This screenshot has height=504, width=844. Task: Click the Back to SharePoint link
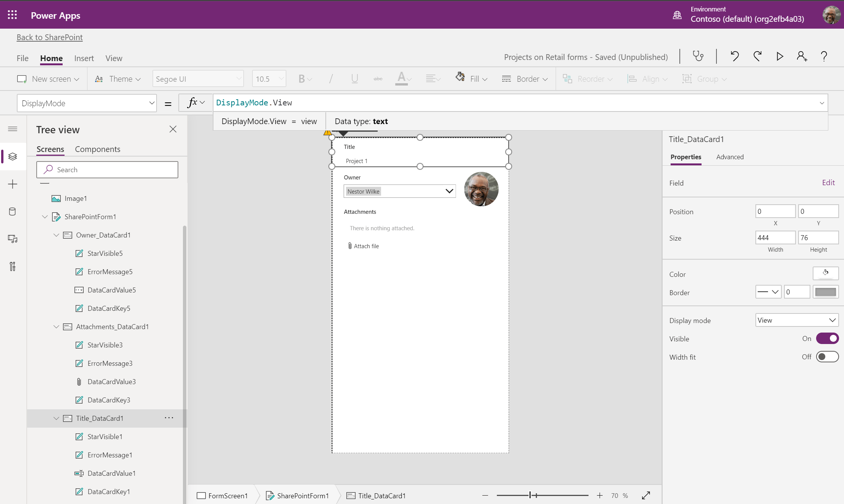pos(50,37)
